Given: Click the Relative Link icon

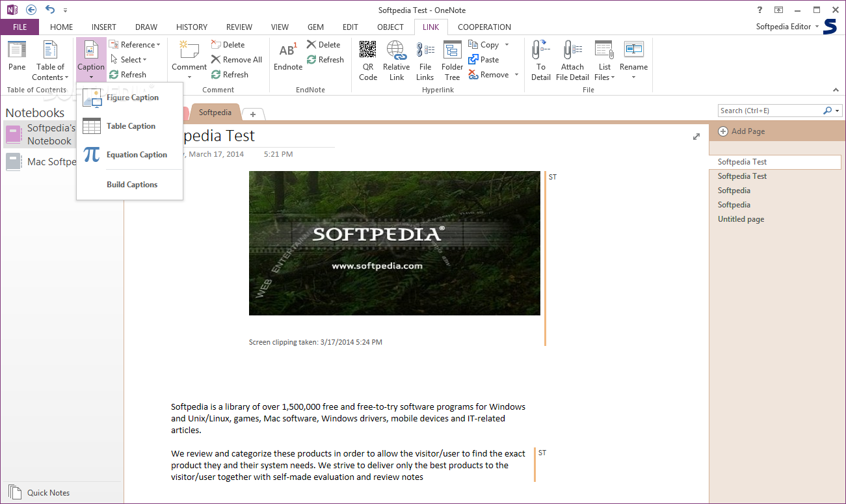Looking at the screenshot, I should 396,49.
